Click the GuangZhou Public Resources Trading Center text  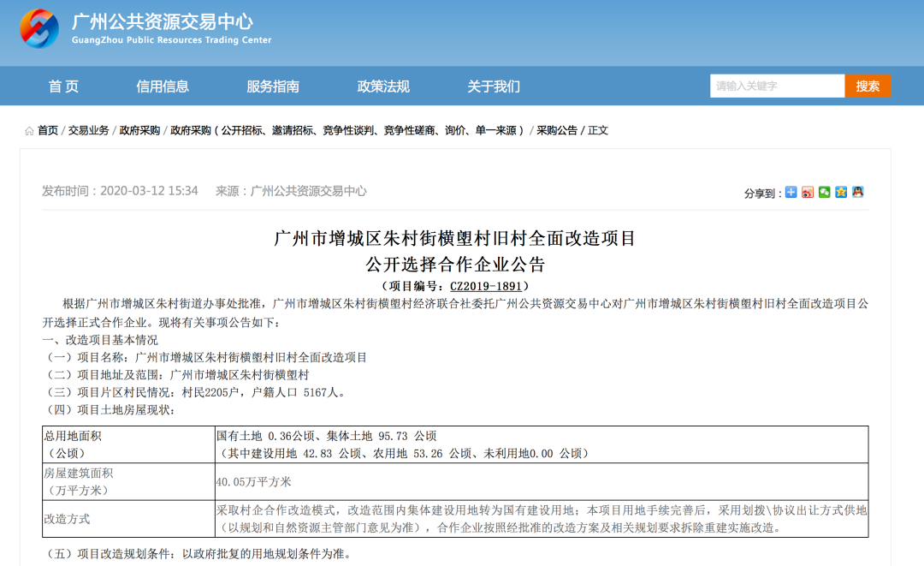pyautogui.click(x=171, y=40)
